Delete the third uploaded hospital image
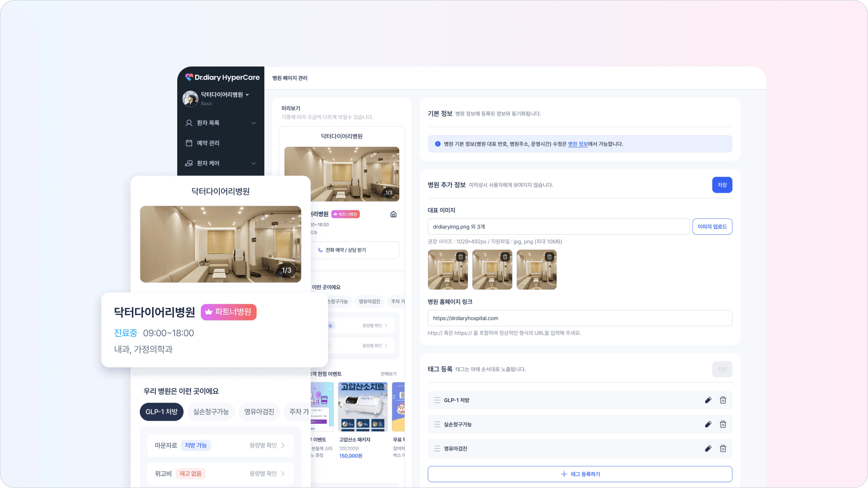The width and height of the screenshot is (868, 488). 549,257
